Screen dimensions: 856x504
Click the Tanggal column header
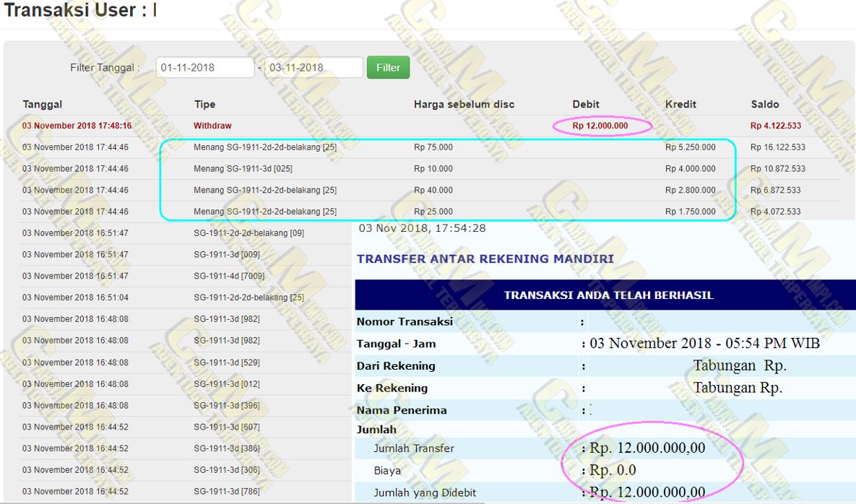pyautogui.click(x=43, y=104)
